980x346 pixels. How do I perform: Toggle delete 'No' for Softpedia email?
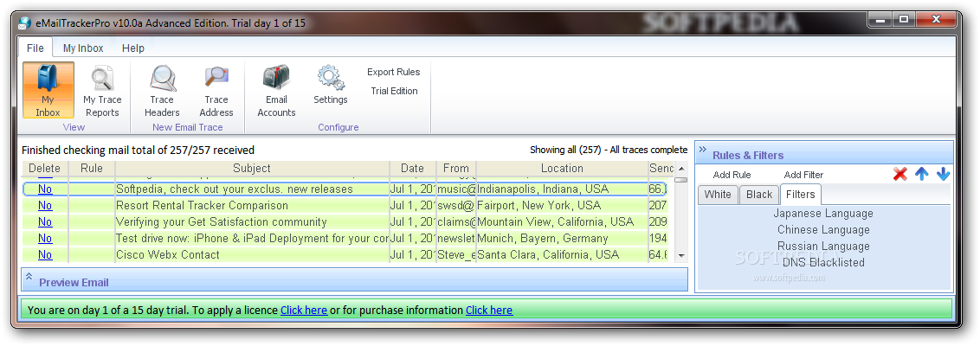point(45,189)
